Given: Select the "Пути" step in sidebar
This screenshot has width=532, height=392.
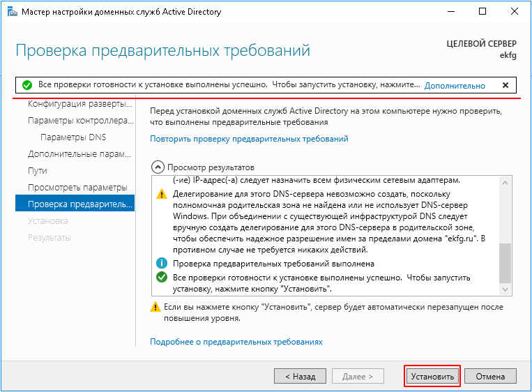Looking at the screenshot, I should tap(38, 171).
